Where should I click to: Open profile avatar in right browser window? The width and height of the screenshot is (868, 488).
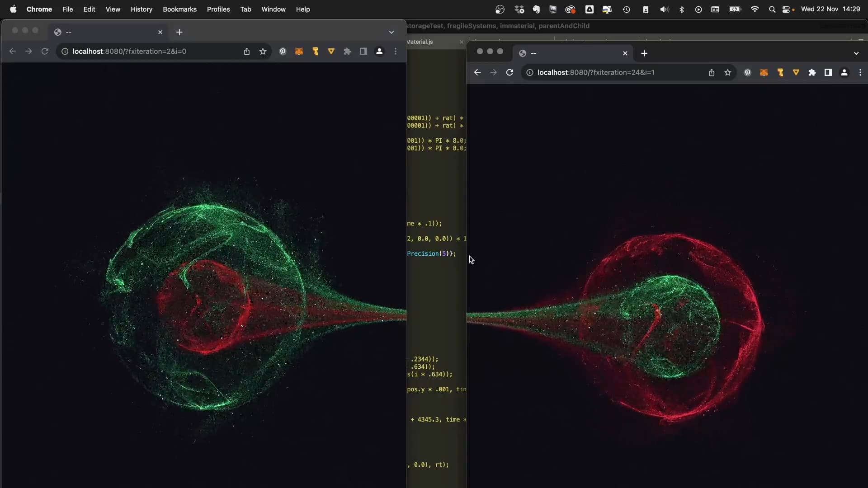tap(844, 72)
